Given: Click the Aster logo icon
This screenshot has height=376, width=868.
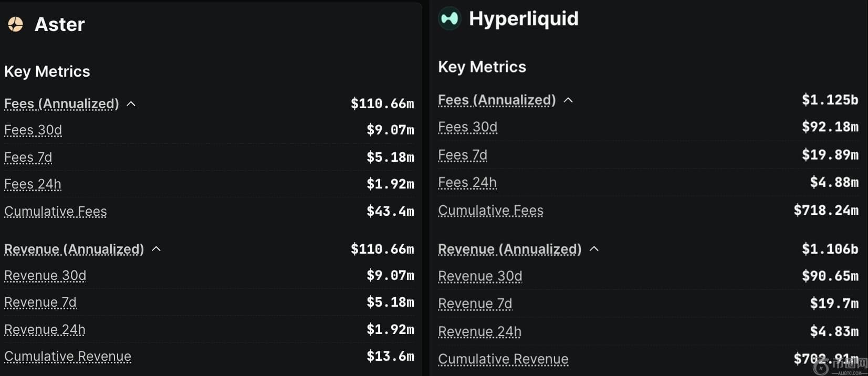Looking at the screenshot, I should pos(16,24).
